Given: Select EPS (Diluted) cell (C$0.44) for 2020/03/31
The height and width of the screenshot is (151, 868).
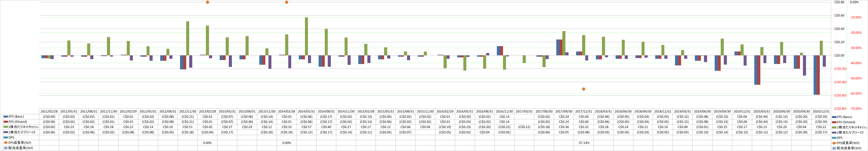Looking at the screenshot, I should (x=762, y=122).
